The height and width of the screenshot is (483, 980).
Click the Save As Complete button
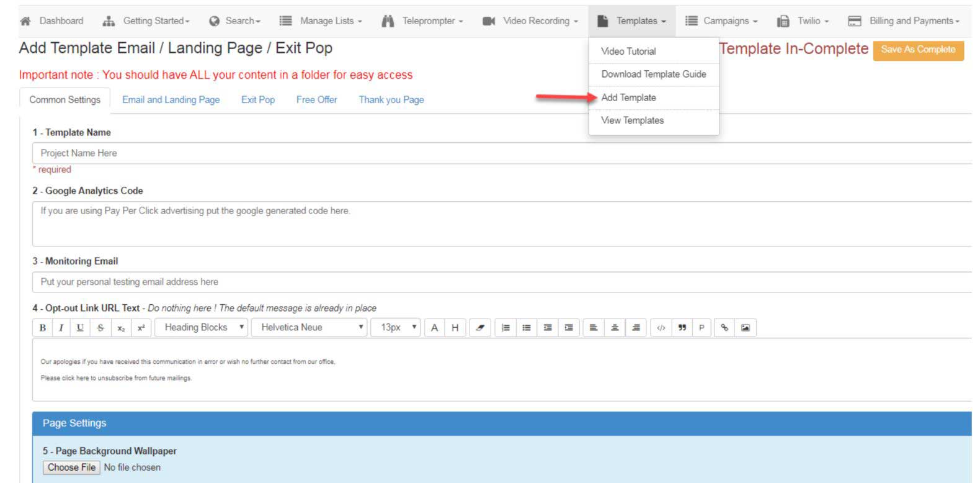click(917, 50)
